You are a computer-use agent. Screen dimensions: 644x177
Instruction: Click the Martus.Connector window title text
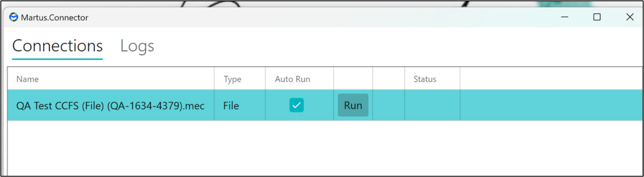[55, 18]
